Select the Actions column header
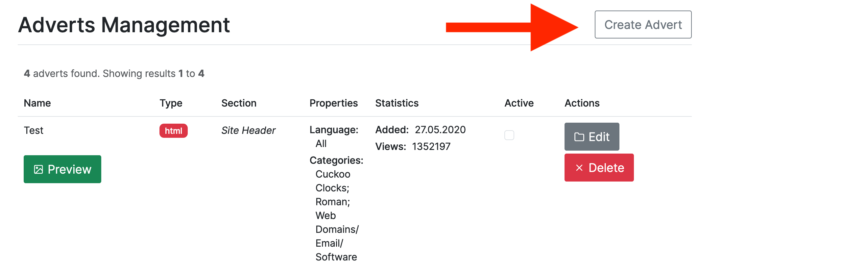This screenshot has width=868, height=270. [x=582, y=103]
